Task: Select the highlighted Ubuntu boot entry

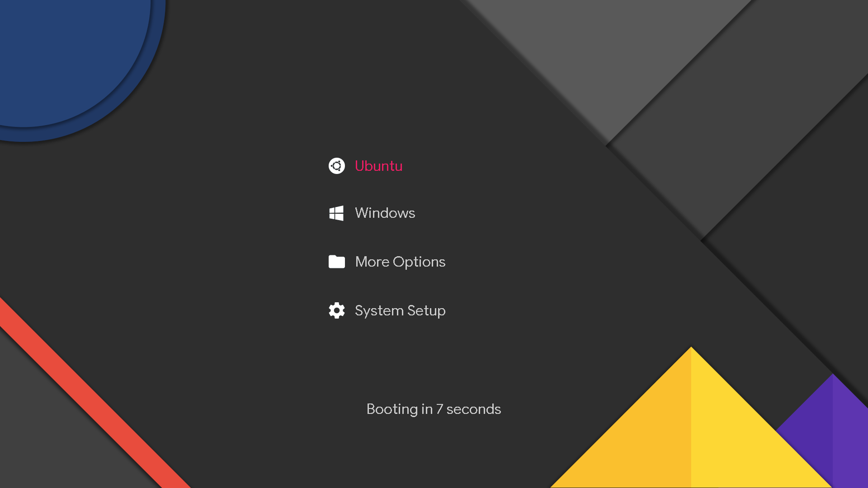Action: tap(378, 166)
